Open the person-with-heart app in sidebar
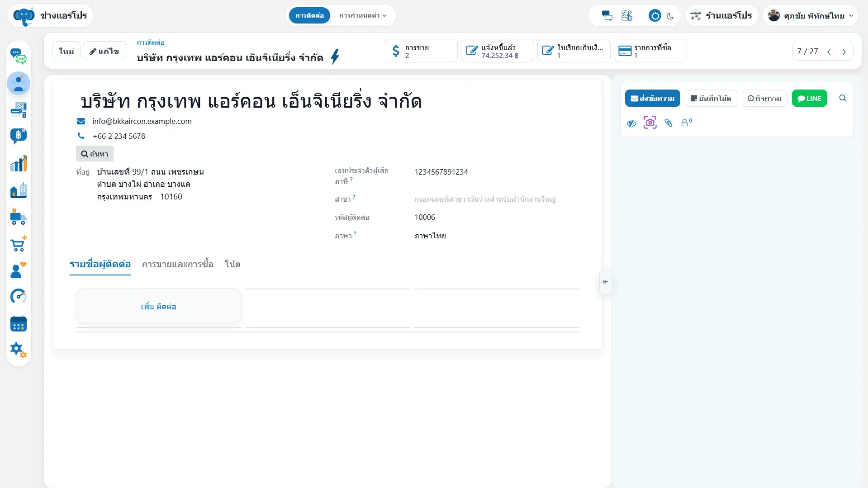Screen dimensions: 868x488 coord(19,270)
